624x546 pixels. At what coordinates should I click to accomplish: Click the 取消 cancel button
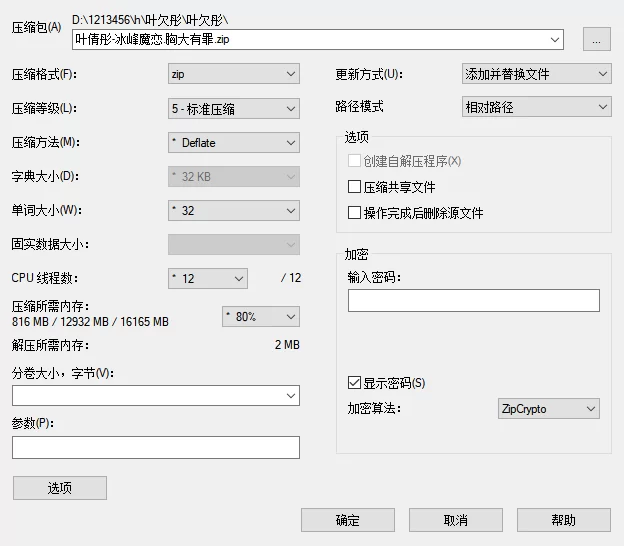(x=456, y=520)
